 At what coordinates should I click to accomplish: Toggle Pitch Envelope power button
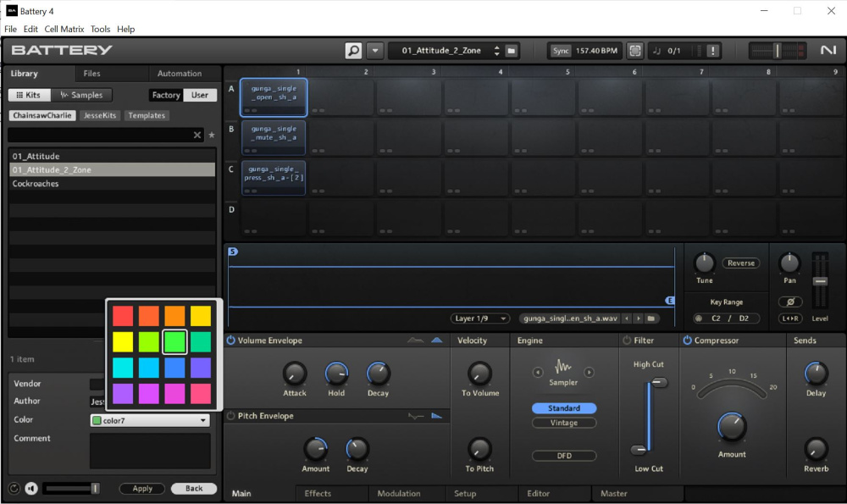click(230, 416)
